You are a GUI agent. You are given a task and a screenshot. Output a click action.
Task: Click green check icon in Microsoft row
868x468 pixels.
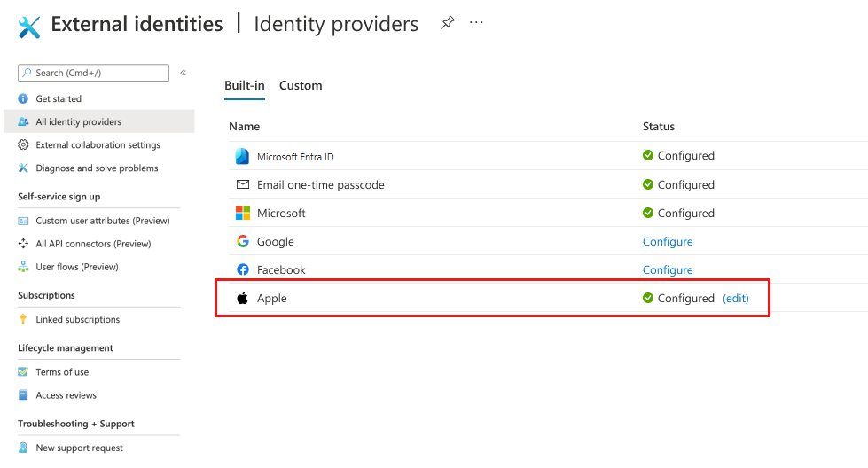point(648,213)
